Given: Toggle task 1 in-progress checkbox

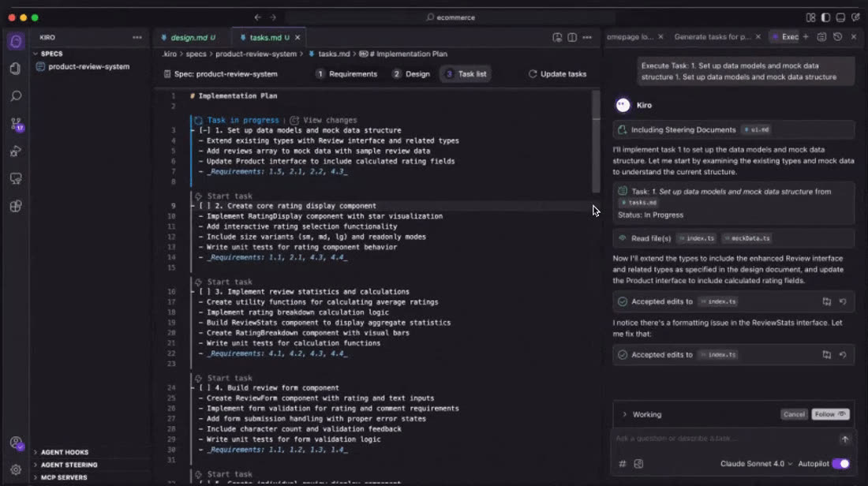Looking at the screenshot, I should pos(205,131).
